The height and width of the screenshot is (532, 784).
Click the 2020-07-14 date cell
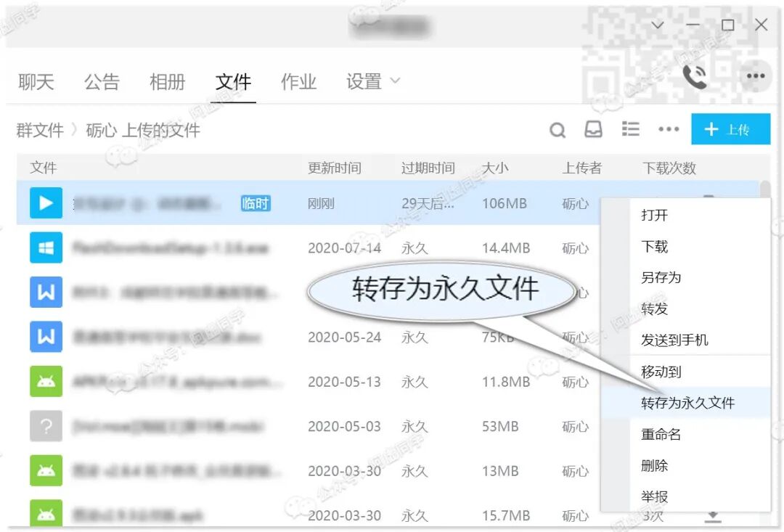345,248
